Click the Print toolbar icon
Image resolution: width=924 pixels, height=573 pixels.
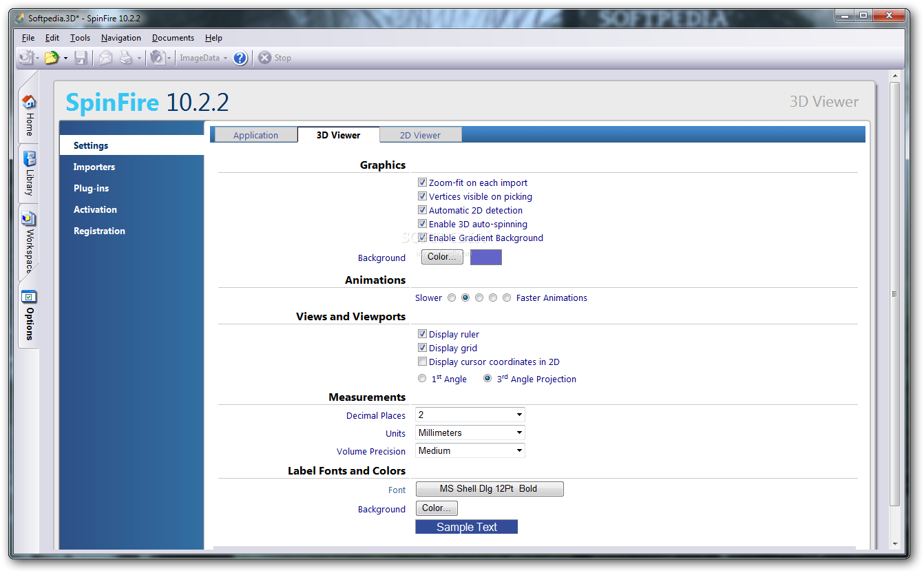tap(126, 58)
